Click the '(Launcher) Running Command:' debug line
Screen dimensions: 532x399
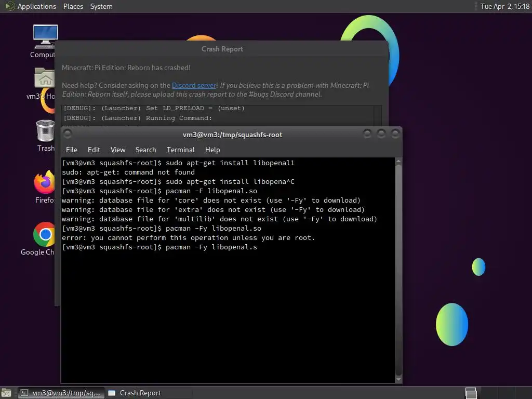click(138, 118)
